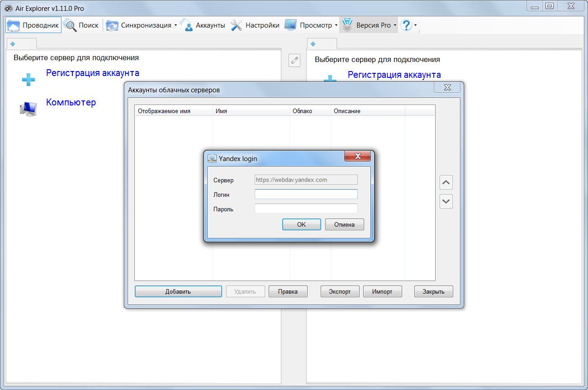This screenshot has width=588, height=390.
Task: Click right pane Регистрация аккаунта link
Action: pyautogui.click(x=394, y=75)
